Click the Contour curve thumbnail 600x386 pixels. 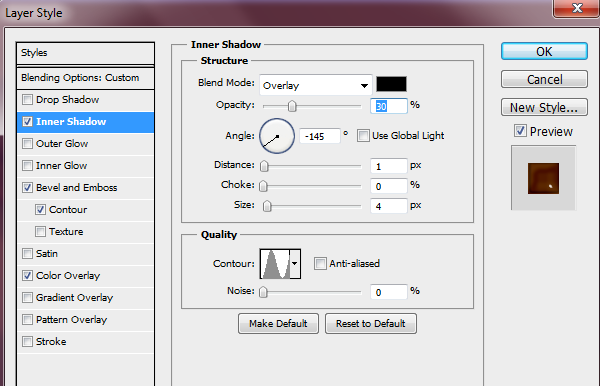(x=275, y=264)
